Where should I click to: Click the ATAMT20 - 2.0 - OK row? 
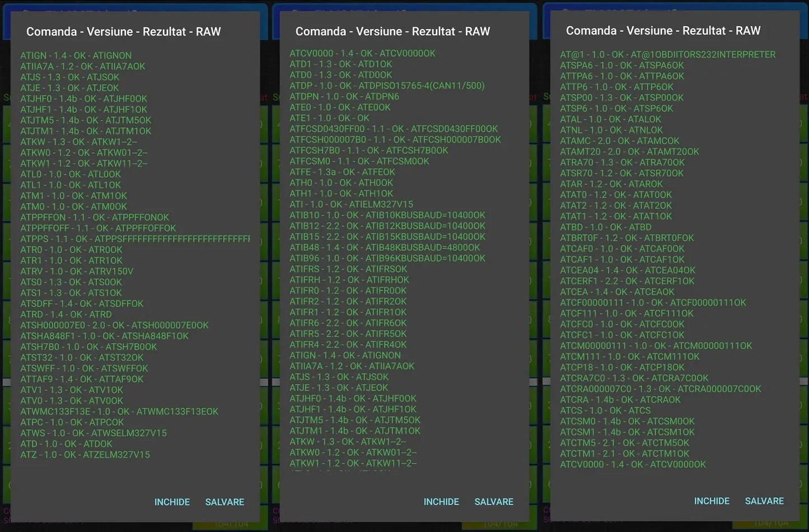(630, 152)
